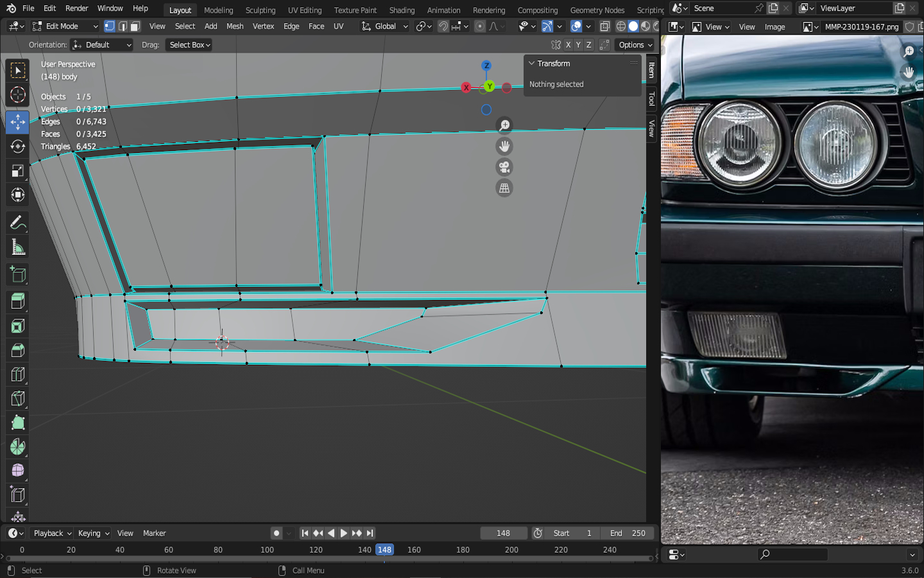Toggle X axis mirror
Screen dimensions: 924x578
click(x=568, y=45)
